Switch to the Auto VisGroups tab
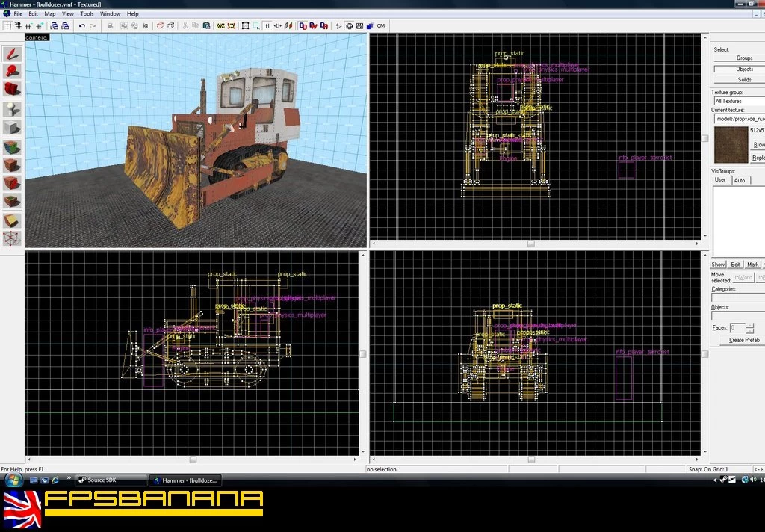 pos(740,180)
